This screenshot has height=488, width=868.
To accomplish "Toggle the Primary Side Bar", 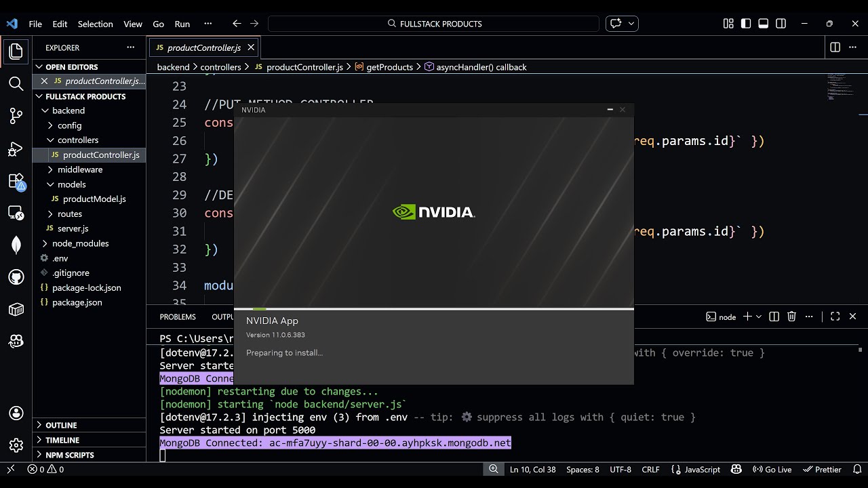I will point(746,24).
